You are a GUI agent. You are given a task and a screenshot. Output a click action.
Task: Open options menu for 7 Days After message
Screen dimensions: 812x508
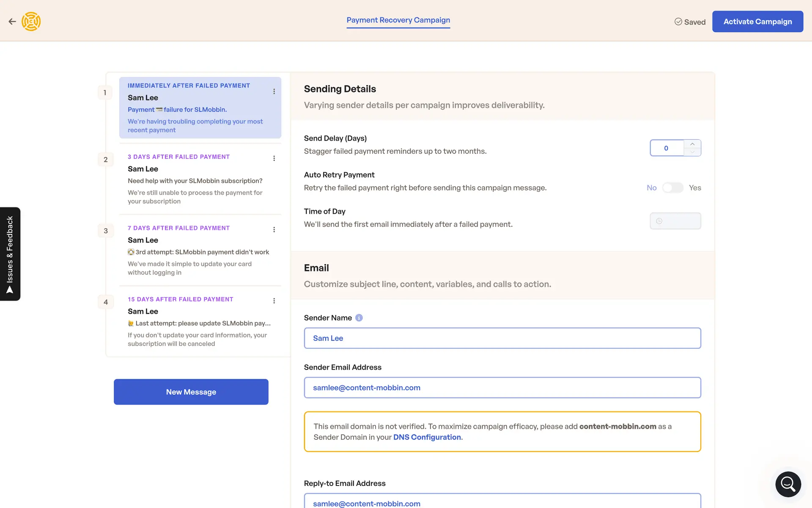[x=274, y=229]
